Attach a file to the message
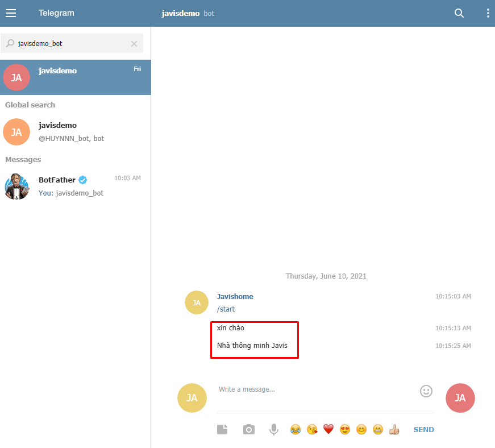 coord(222,429)
